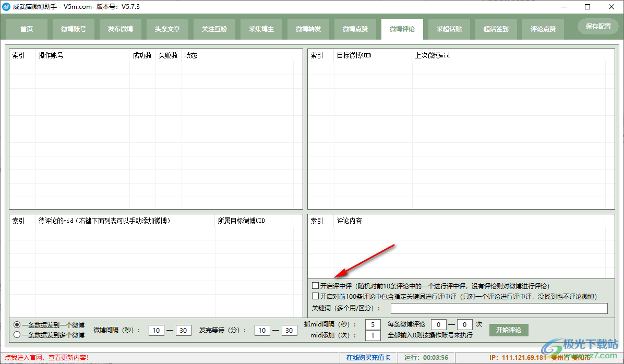Click the 开始评论 button
624x364 pixels.
coord(509,330)
